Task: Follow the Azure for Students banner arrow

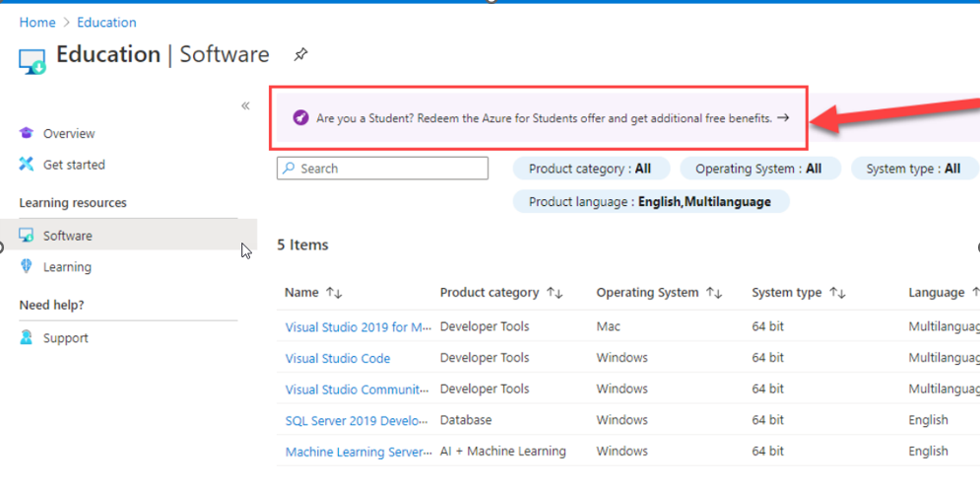Action: click(783, 117)
